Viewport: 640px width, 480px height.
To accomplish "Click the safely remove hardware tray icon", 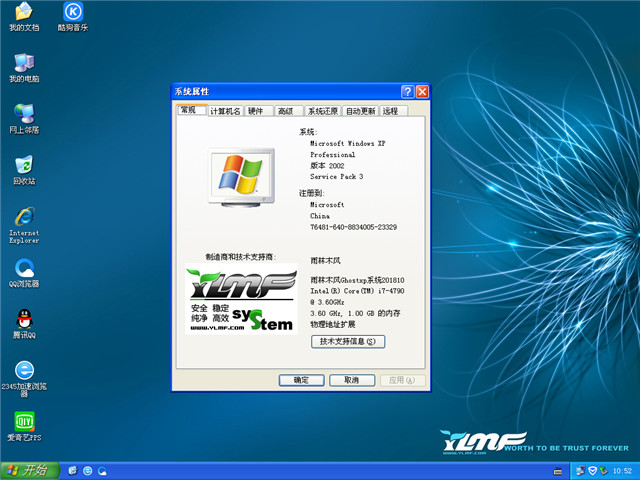I will pos(603,471).
